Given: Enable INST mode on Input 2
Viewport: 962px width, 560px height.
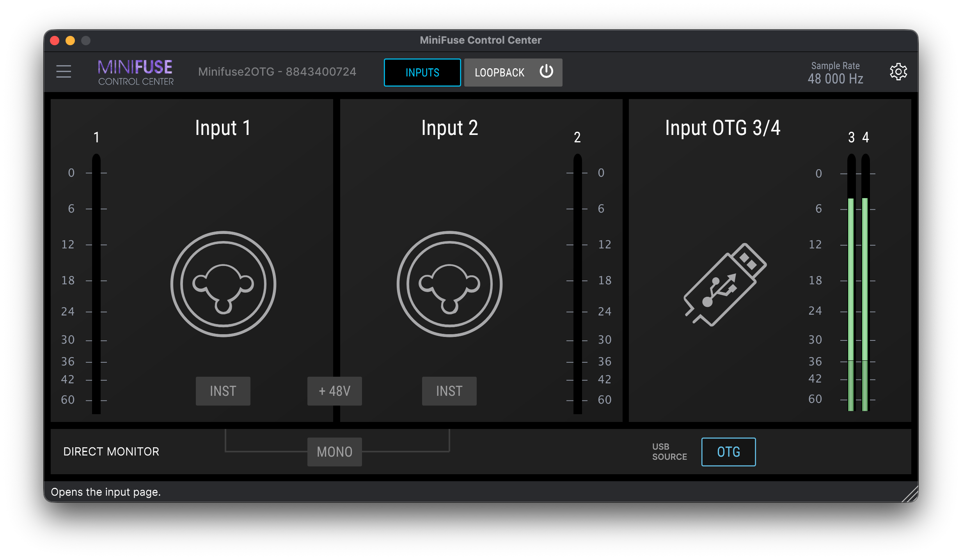Looking at the screenshot, I should click(449, 391).
